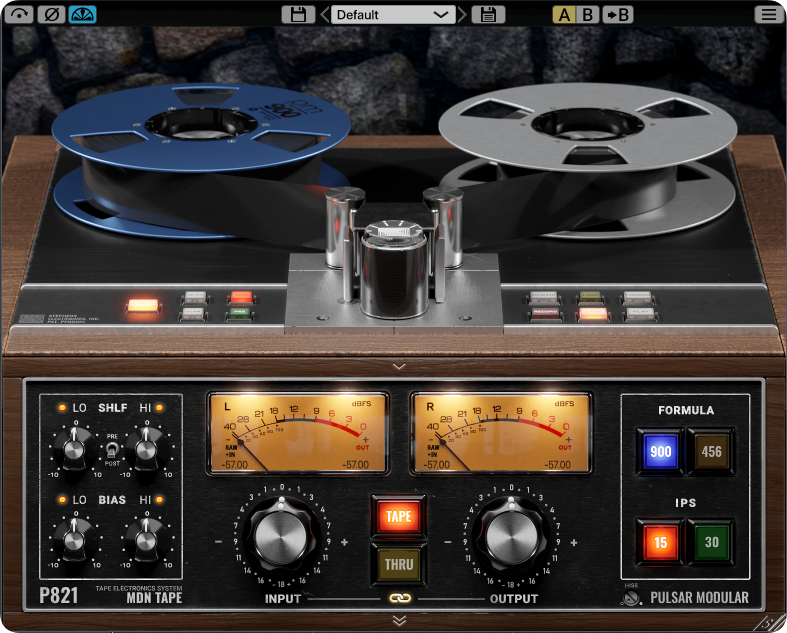Open the hamburger menu icon
This screenshot has height=633, width=787.
(768, 14)
